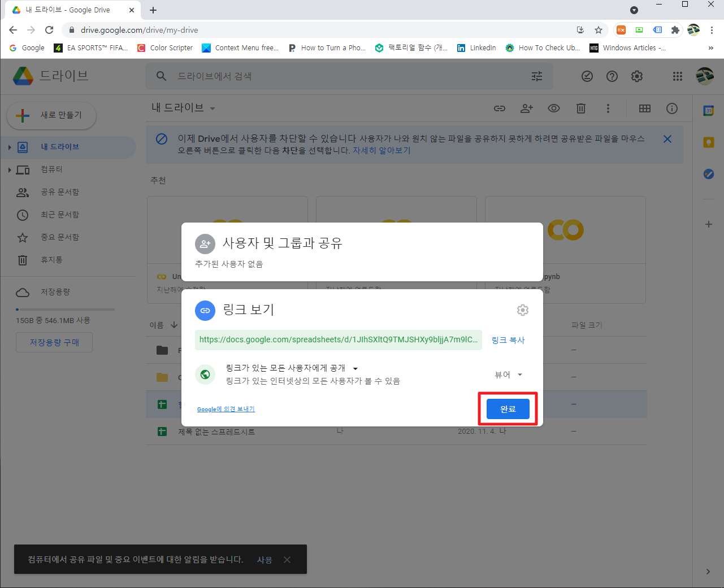
Task: Click the storage usage progress bar
Action: pyautogui.click(x=65, y=309)
